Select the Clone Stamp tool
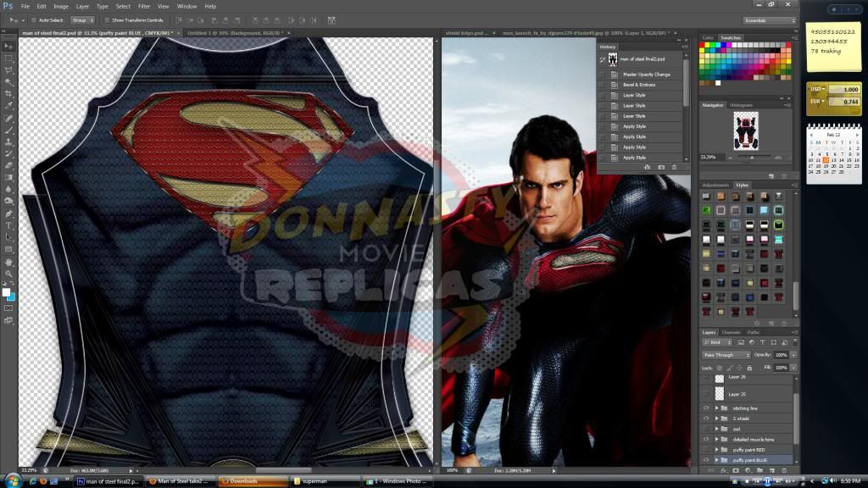Image resolution: width=868 pixels, height=488 pixels. 8,141
